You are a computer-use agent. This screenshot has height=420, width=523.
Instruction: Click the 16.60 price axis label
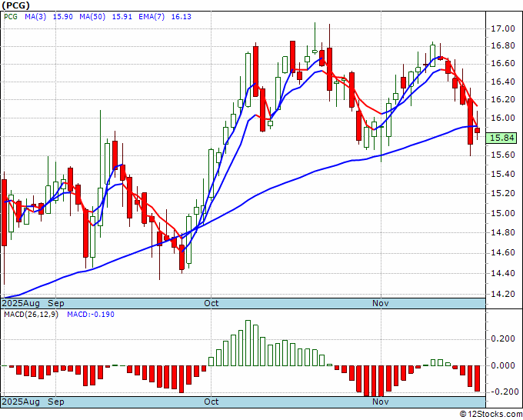pyautogui.click(x=503, y=63)
